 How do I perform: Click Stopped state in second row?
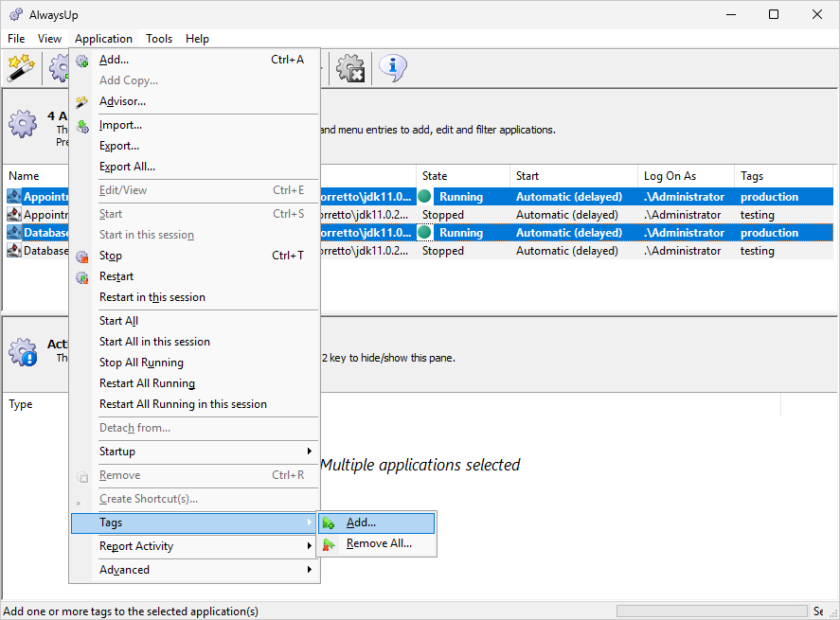pyautogui.click(x=443, y=215)
